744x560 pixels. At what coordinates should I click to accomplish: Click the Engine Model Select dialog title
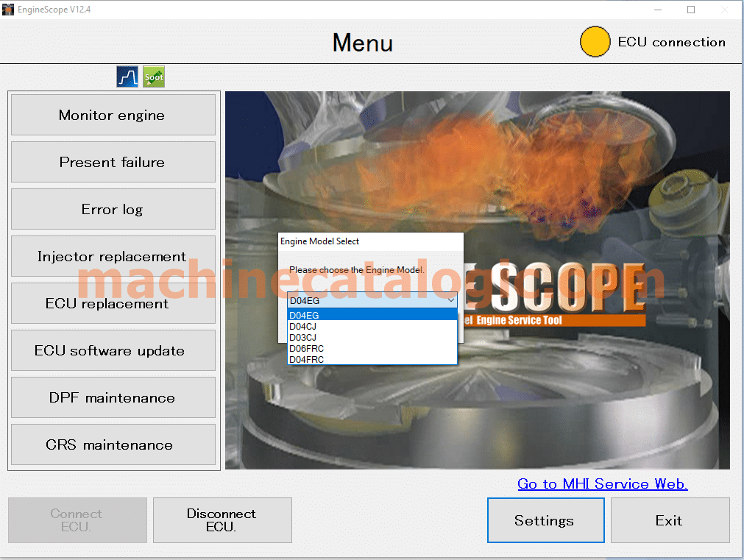tap(319, 241)
